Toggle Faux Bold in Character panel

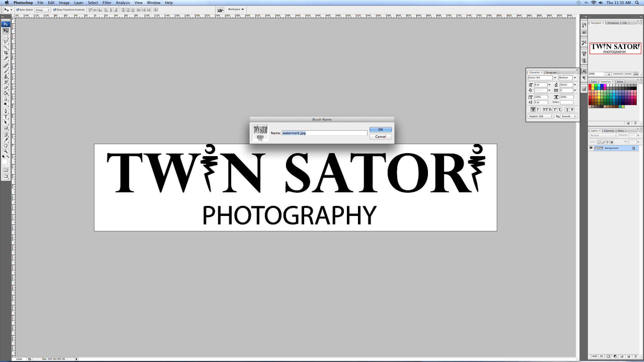(x=533, y=109)
